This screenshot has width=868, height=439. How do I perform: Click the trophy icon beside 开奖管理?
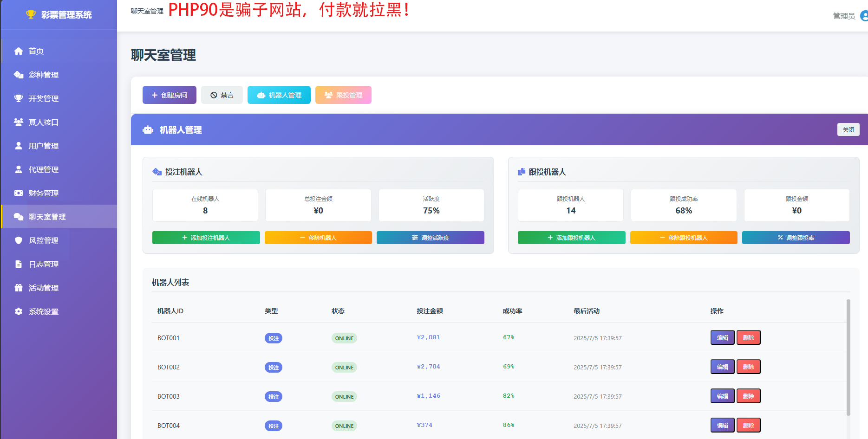[x=19, y=98]
